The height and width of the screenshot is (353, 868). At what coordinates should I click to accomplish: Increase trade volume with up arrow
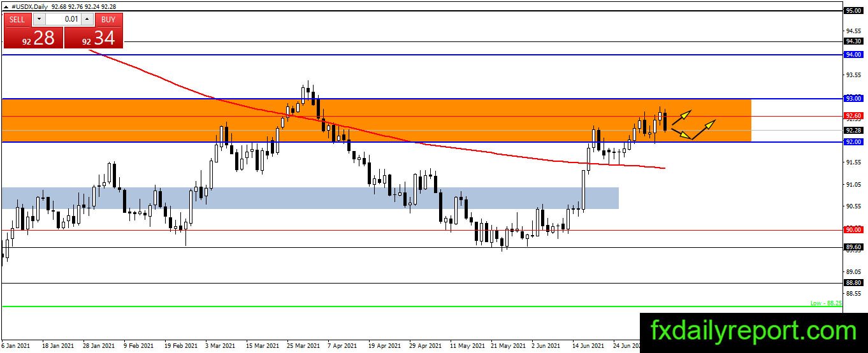(87, 20)
